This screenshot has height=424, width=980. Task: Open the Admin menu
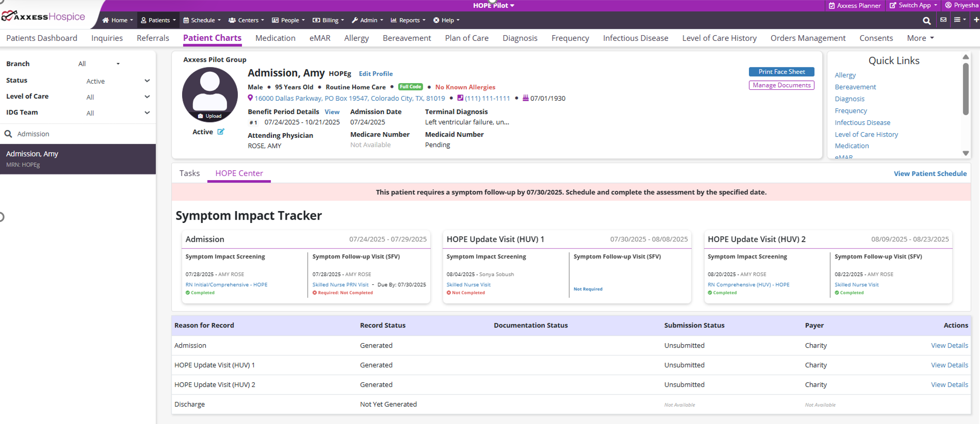(x=368, y=20)
